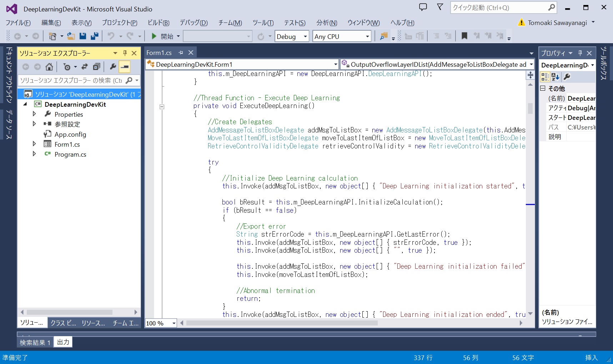This screenshot has height=364, width=613.
Task: Click Sync with Active Document icon
Action: click(x=85, y=67)
